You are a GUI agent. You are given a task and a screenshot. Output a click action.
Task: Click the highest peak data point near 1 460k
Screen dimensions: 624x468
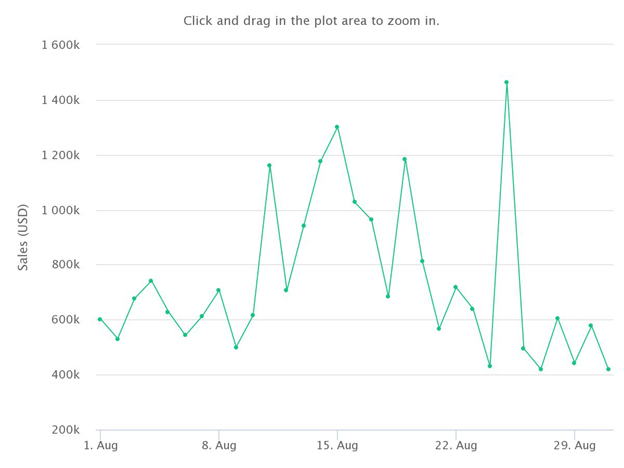pos(506,82)
